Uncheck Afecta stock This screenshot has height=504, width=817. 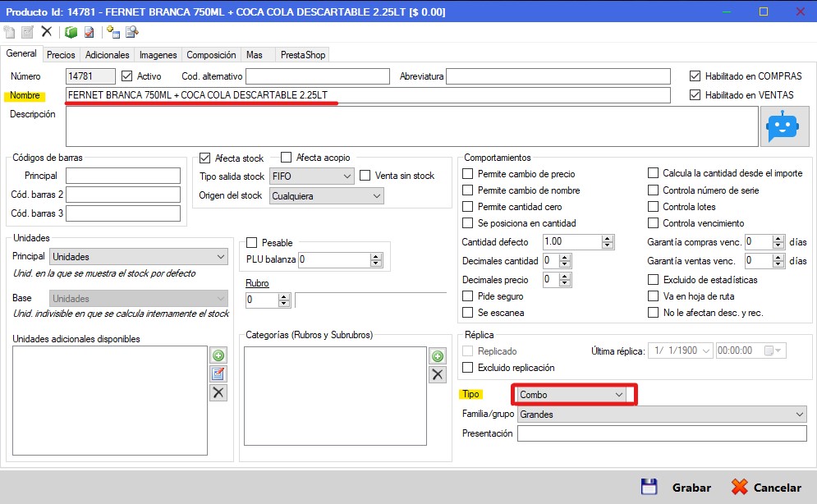(x=204, y=158)
